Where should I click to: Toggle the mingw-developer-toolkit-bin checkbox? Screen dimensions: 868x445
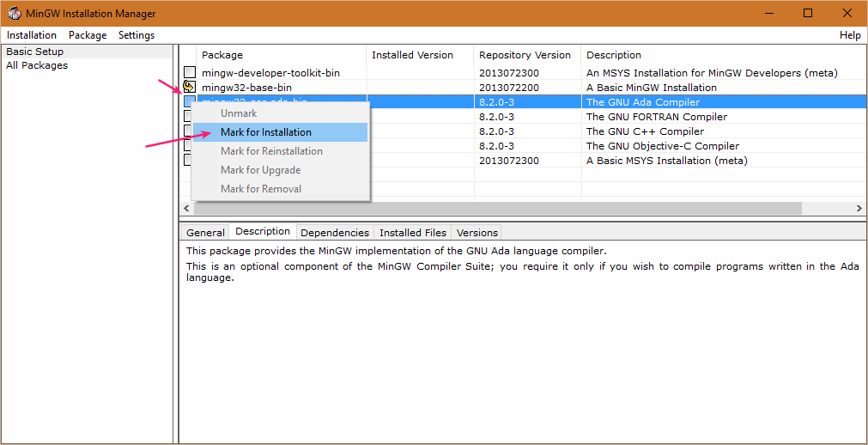pyautogui.click(x=189, y=73)
